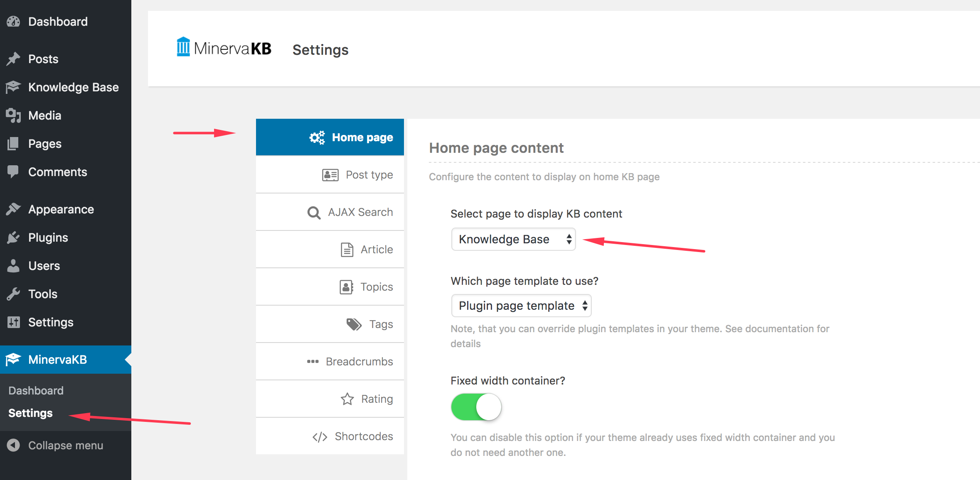Click the MinervaKB logo icon

click(x=183, y=47)
